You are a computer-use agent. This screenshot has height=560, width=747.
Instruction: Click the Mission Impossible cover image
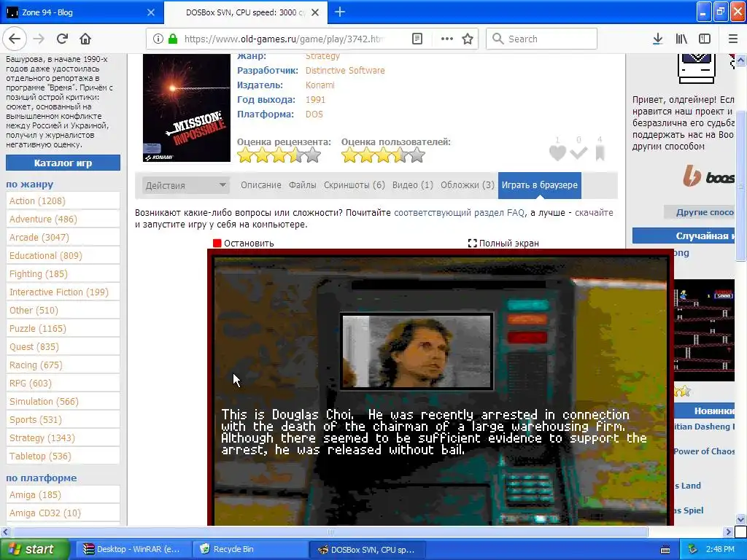click(x=186, y=108)
